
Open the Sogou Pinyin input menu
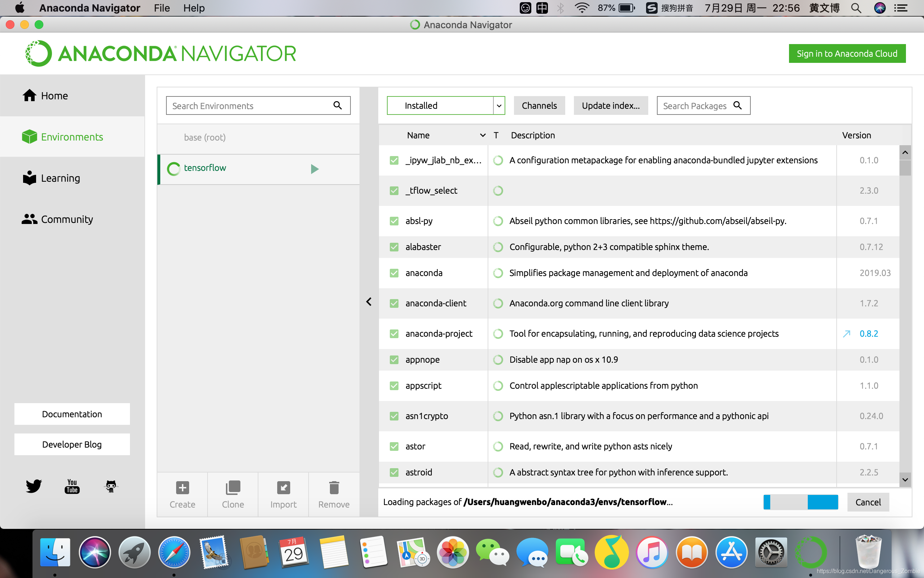tap(669, 8)
